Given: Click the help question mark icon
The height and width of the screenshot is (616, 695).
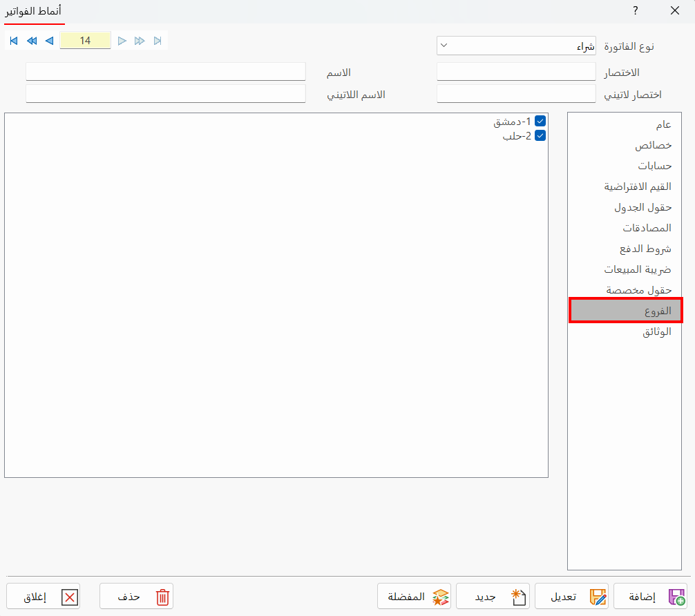Looking at the screenshot, I should pos(635,10).
